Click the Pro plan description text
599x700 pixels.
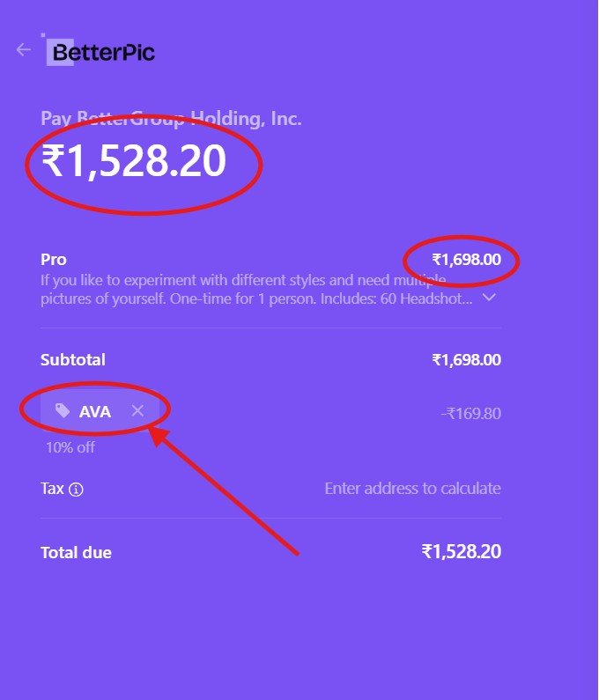pyautogui.click(x=247, y=289)
